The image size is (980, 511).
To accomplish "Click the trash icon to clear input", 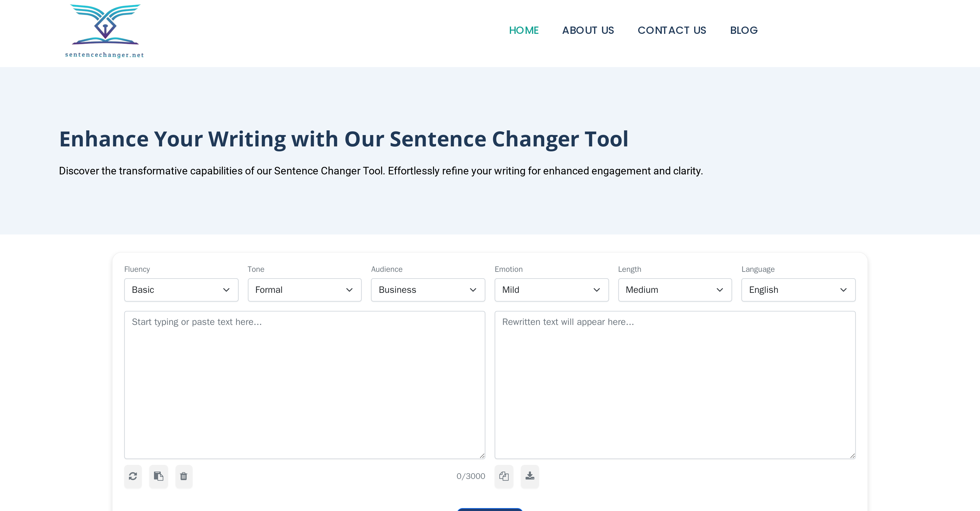I will click(184, 476).
